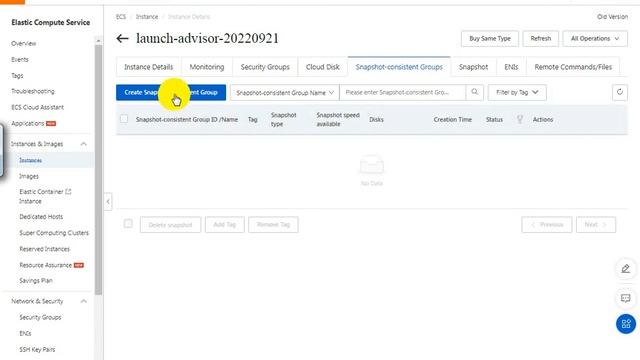The height and width of the screenshot is (360, 640).
Task: Collapse the sidebar with the left chevron handle
Action: (108, 201)
